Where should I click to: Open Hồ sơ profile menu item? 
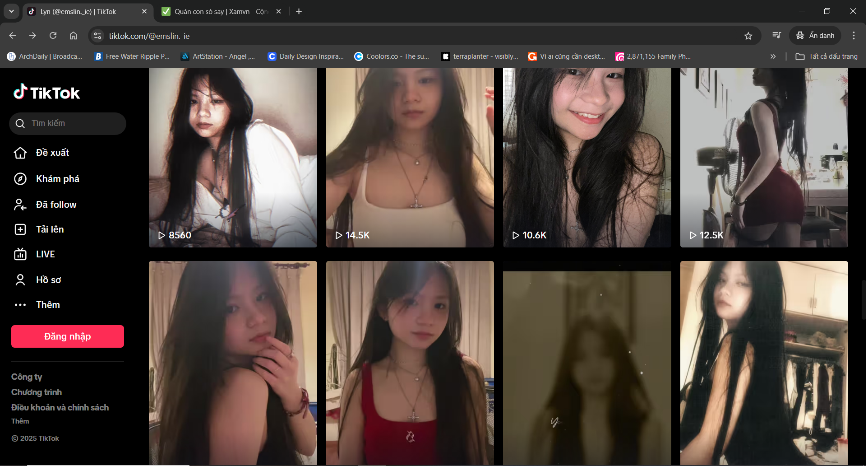click(x=48, y=280)
